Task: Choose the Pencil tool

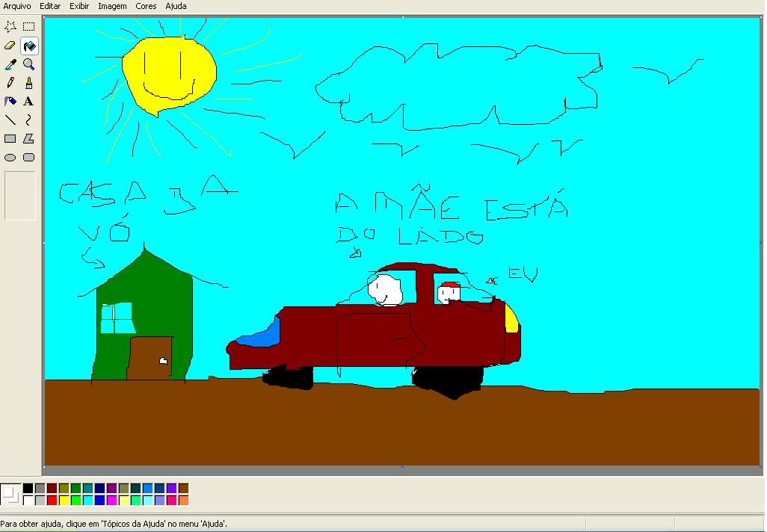Action: (x=10, y=82)
